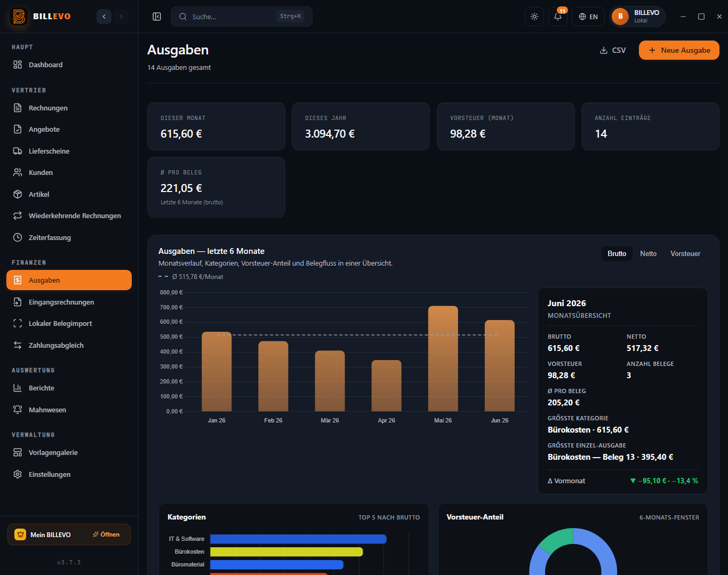The height and width of the screenshot is (575, 728).
Task: Click the green Vorsteuer donut segment
Action: [556, 539]
